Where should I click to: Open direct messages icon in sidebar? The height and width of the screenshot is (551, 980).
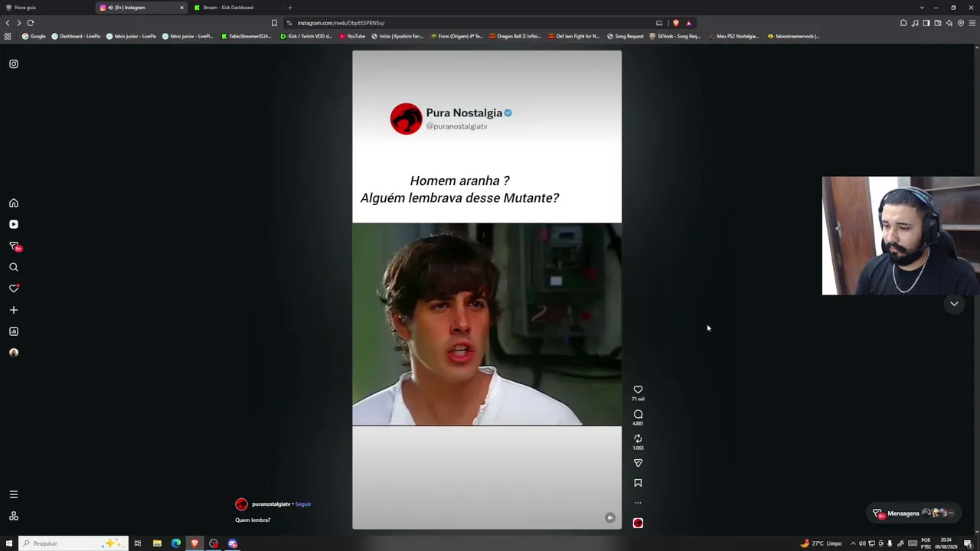14,246
